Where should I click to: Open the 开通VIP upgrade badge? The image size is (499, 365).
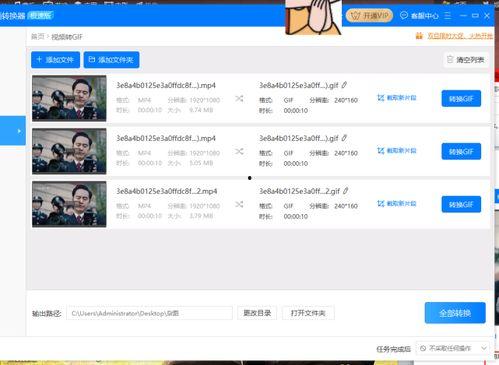[x=369, y=15]
